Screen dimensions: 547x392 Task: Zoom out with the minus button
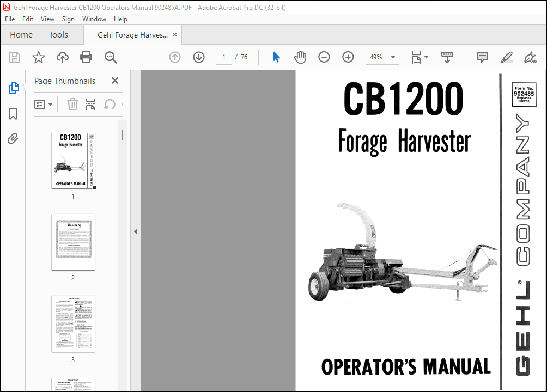[x=324, y=57]
